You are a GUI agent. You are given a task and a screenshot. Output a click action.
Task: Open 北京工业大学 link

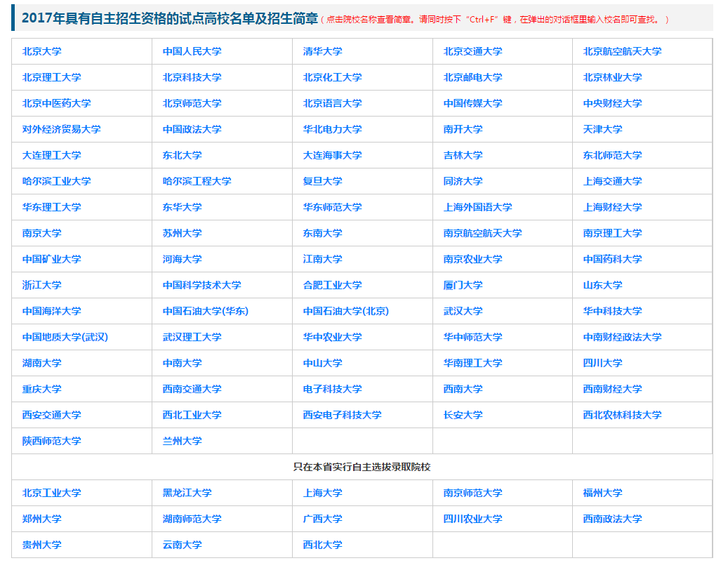[51, 494]
